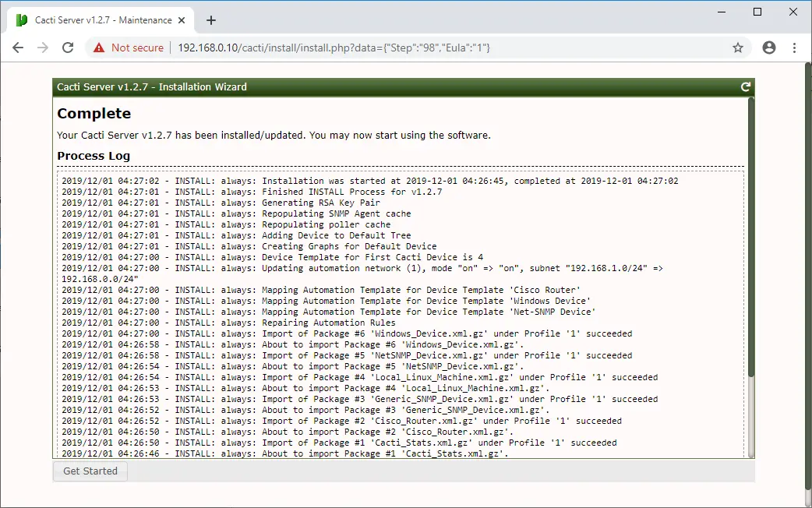Click the browser back arrow
This screenshot has height=508, width=812.
tap(18, 48)
